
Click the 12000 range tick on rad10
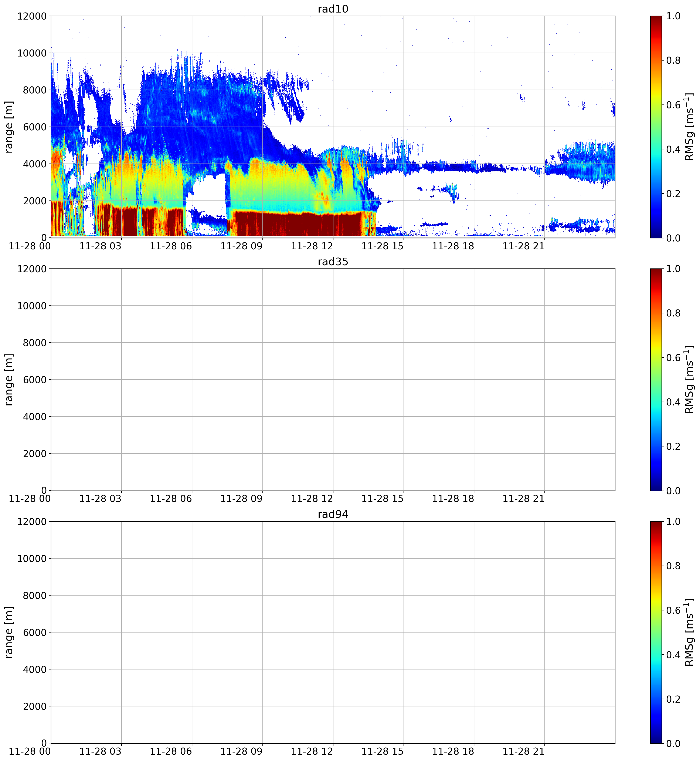point(32,16)
